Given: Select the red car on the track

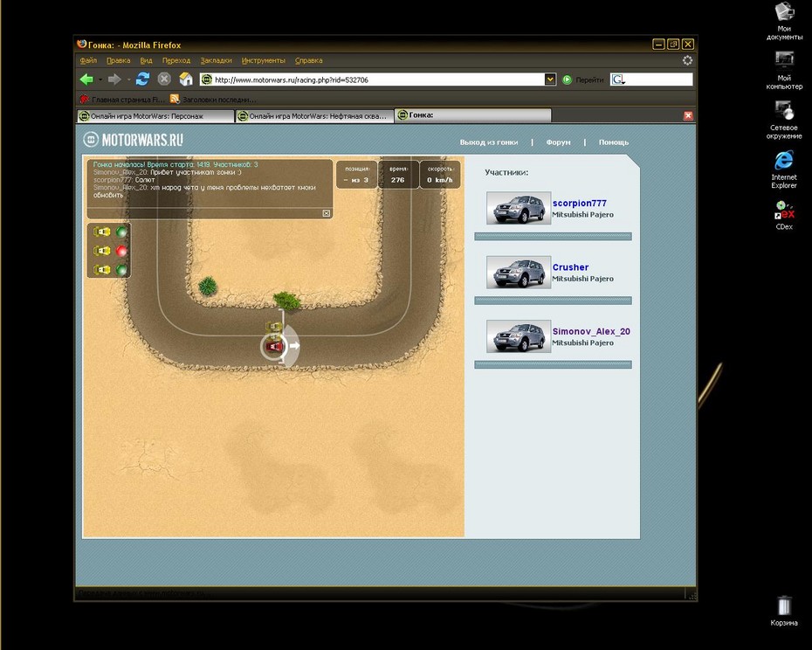Looking at the screenshot, I should 273,346.
